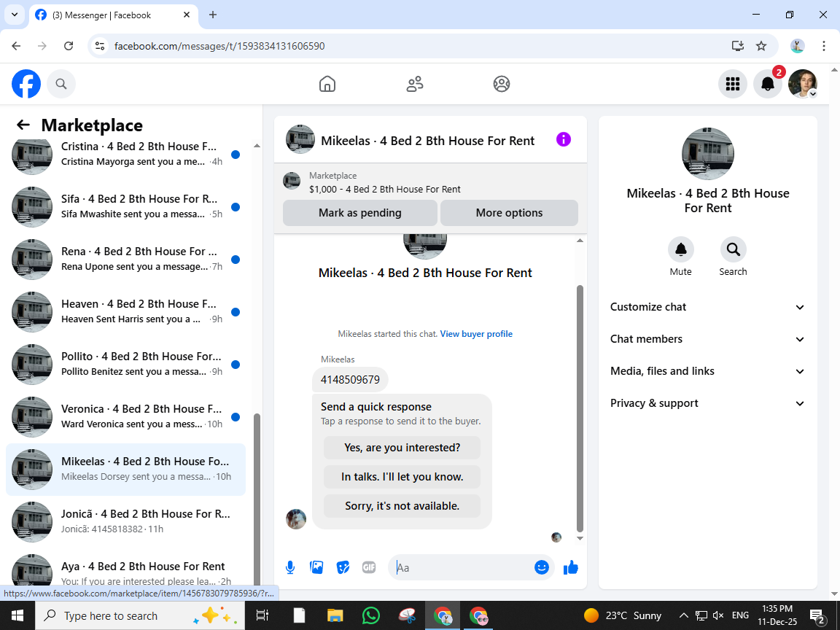Viewport: 840px width, 630px height.
Task: Open Pollito house rent conversation
Action: pos(125,365)
